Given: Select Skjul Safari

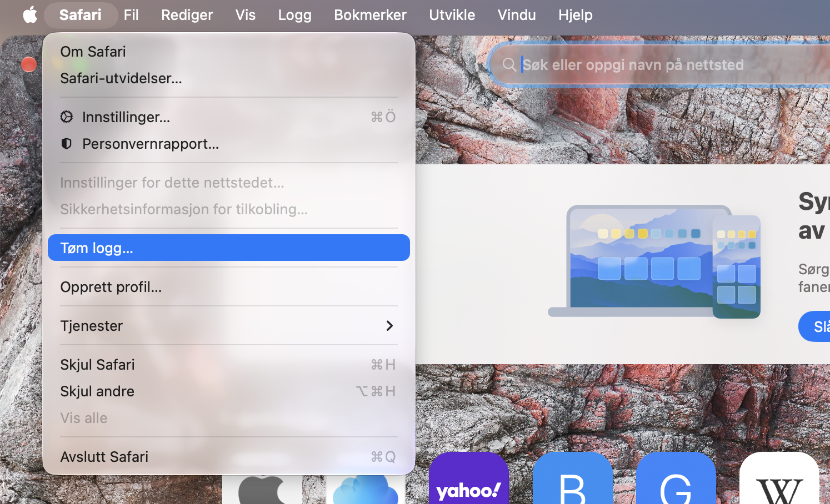Looking at the screenshot, I should 229,365.
